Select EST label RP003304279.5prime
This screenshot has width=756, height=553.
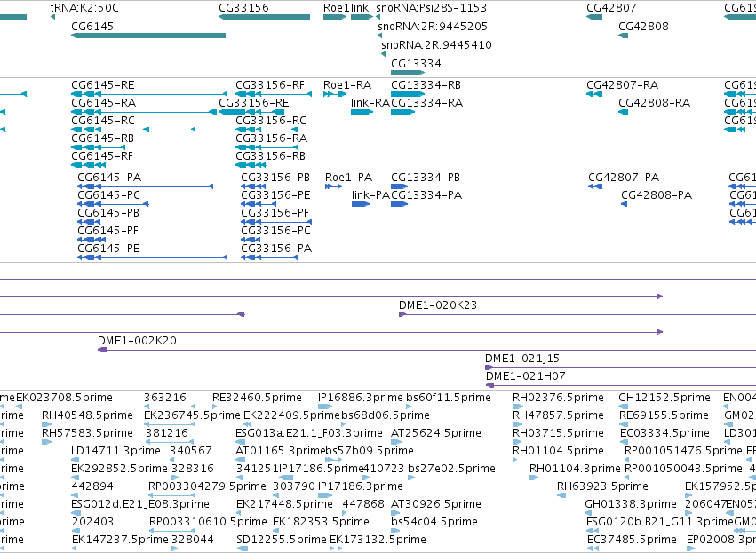click(207, 486)
